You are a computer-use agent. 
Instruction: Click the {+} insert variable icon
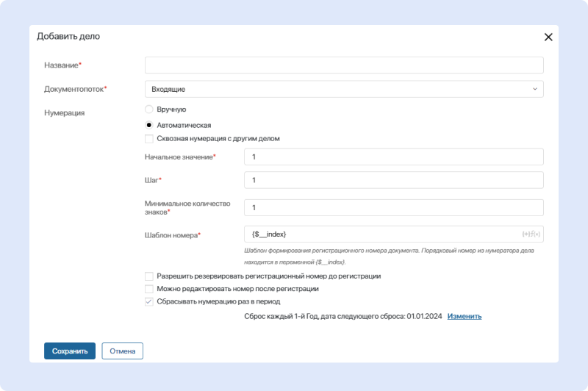coord(526,234)
